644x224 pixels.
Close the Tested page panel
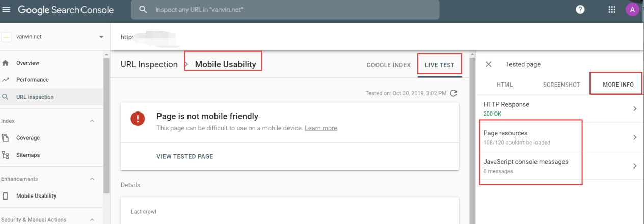pos(488,64)
